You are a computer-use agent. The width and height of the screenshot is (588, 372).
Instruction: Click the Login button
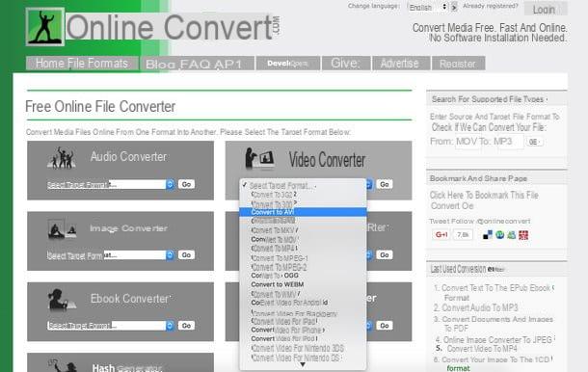click(546, 9)
